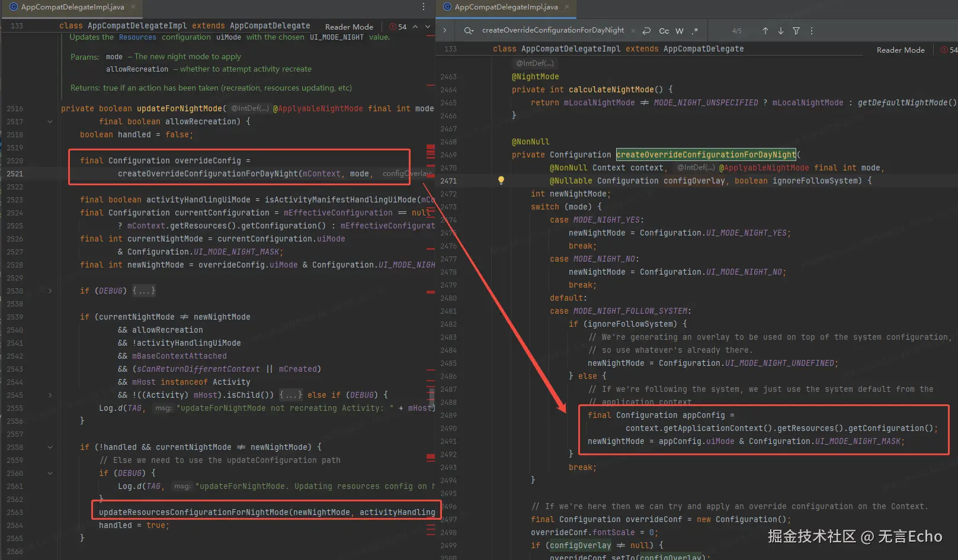Insert new line in search field
This screenshot has width=958, height=560.
(647, 31)
